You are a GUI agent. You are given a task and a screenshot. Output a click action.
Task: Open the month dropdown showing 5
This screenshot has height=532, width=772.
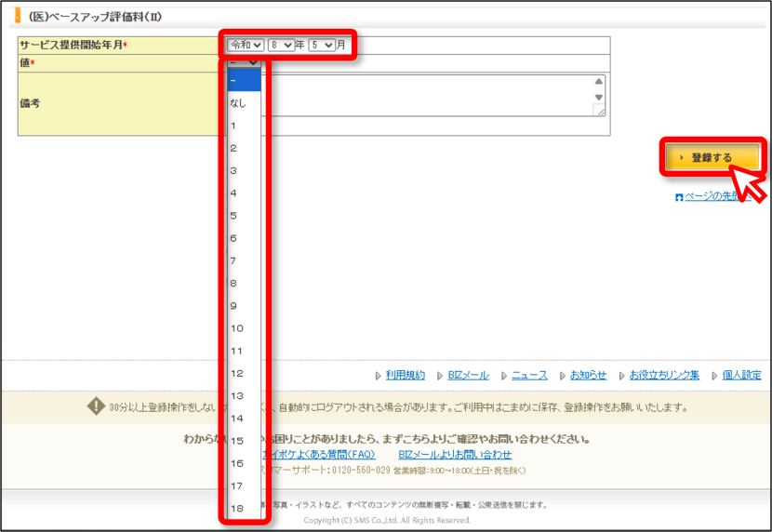click(x=322, y=46)
